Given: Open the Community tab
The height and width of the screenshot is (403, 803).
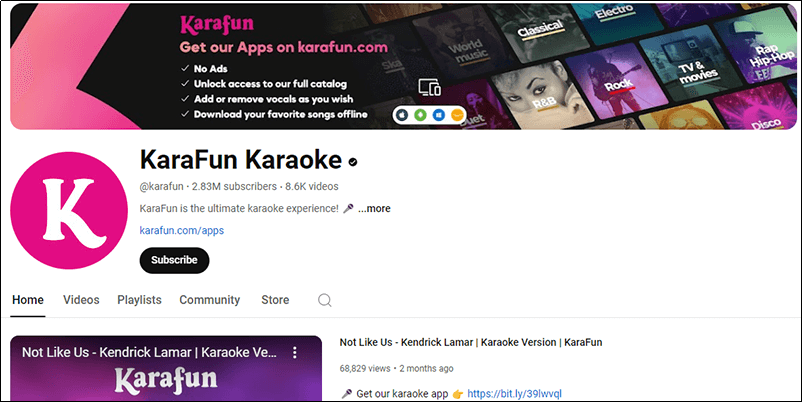Looking at the screenshot, I should (x=209, y=300).
